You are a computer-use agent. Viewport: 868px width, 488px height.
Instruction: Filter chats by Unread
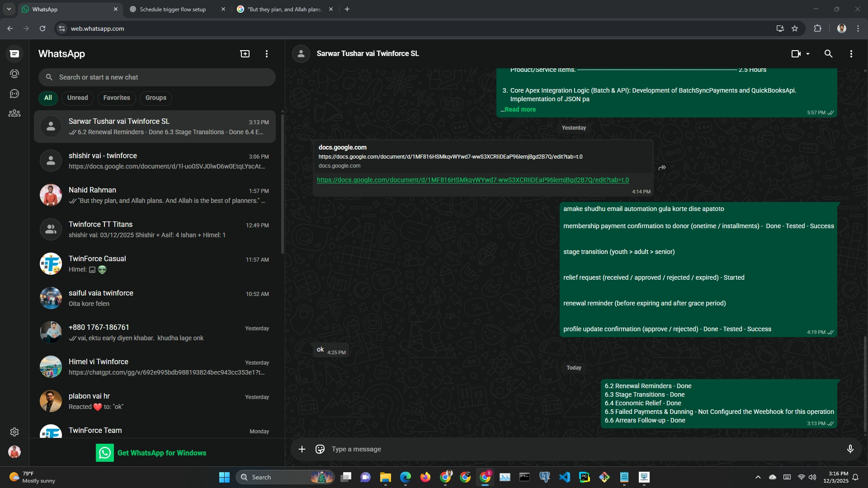coord(78,98)
